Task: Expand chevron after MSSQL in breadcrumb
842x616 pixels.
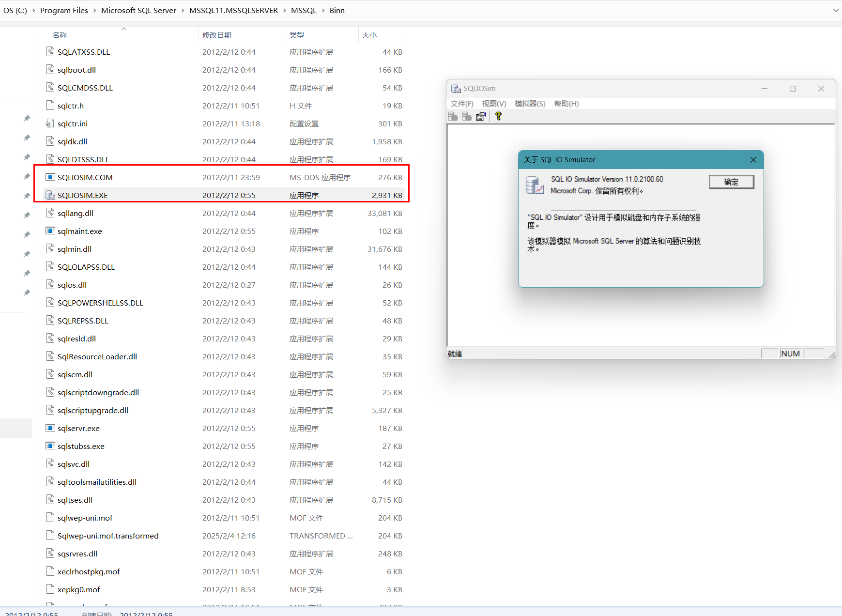Action: point(323,10)
